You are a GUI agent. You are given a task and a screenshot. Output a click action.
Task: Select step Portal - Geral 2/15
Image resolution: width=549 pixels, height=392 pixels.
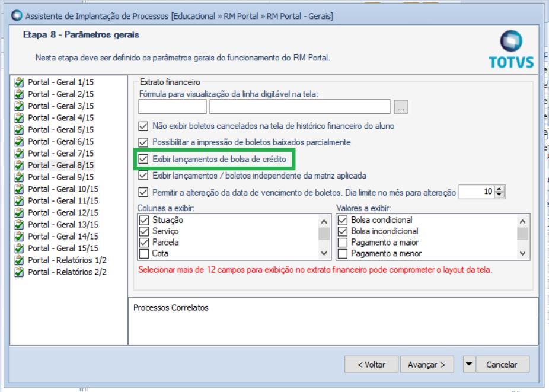click(x=61, y=94)
